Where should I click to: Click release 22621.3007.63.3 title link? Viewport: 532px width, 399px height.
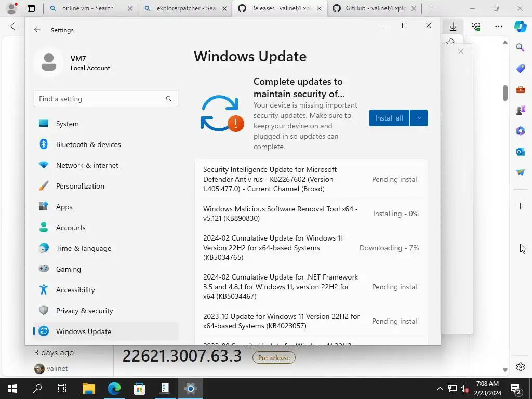[182, 356]
